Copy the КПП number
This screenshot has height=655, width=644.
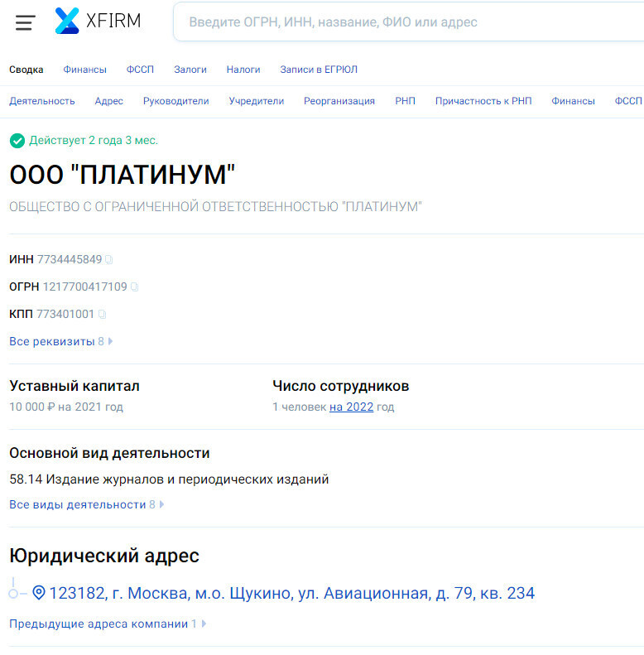click(102, 314)
